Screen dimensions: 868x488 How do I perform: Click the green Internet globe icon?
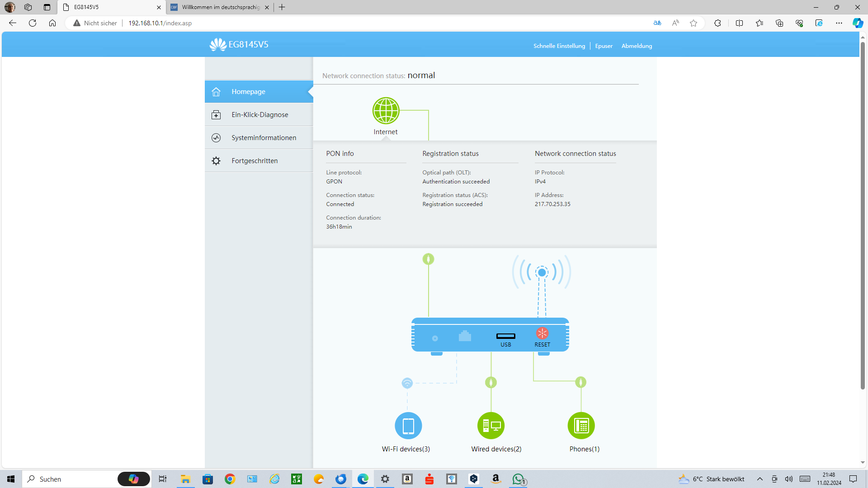386,111
